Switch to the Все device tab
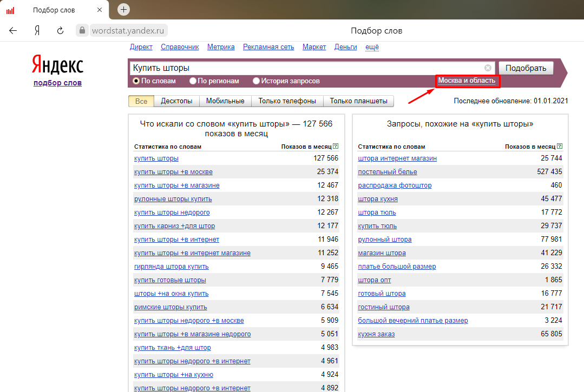 (x=141, y=101)
